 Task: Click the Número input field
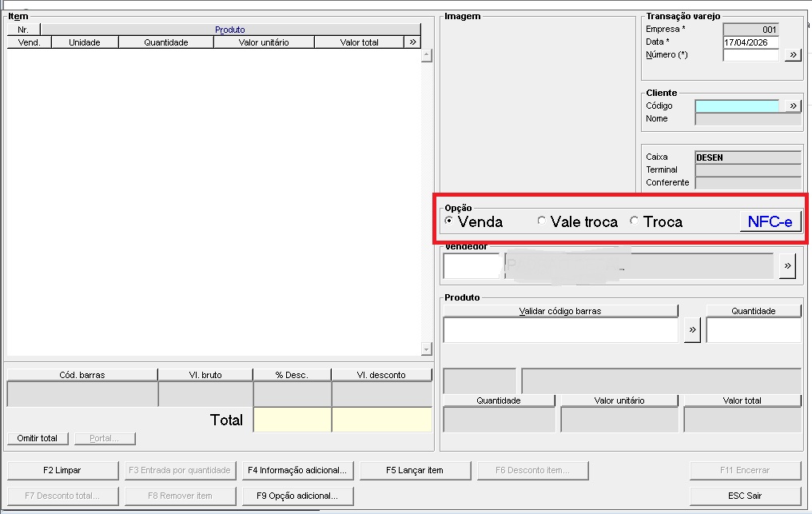click(751, 55)
